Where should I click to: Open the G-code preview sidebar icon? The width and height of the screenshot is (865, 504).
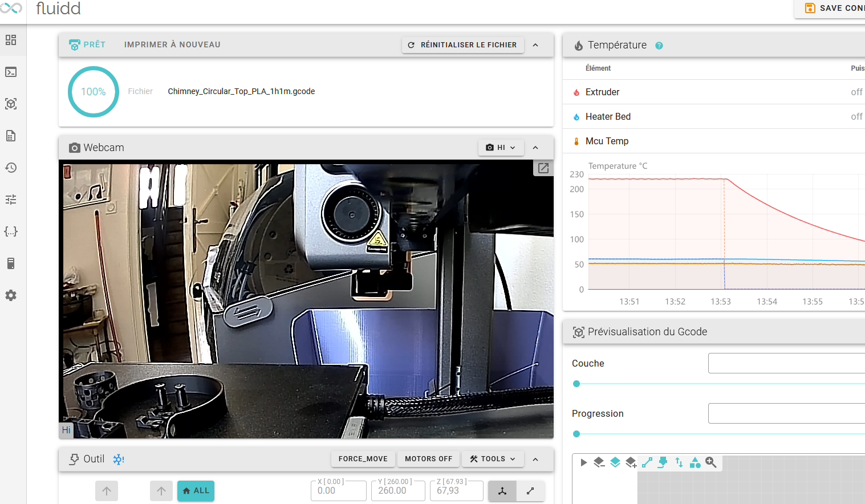(x=11, y=104)
